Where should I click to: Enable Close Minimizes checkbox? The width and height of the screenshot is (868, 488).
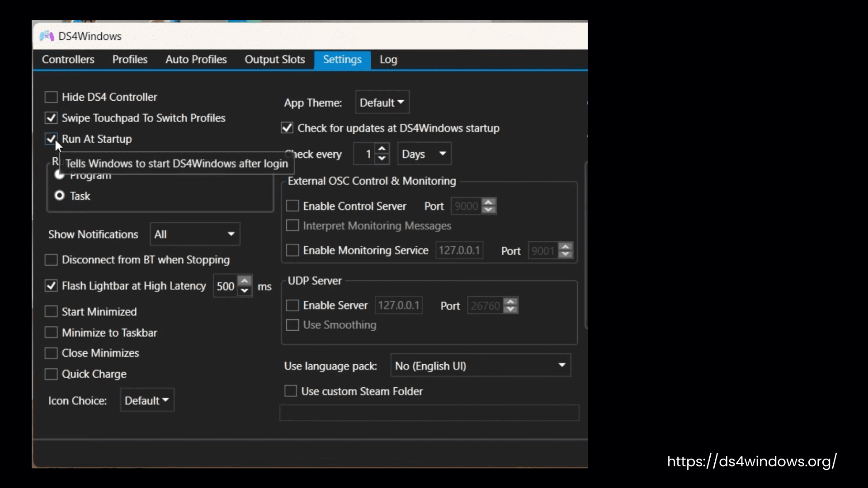tap(51, 353)
